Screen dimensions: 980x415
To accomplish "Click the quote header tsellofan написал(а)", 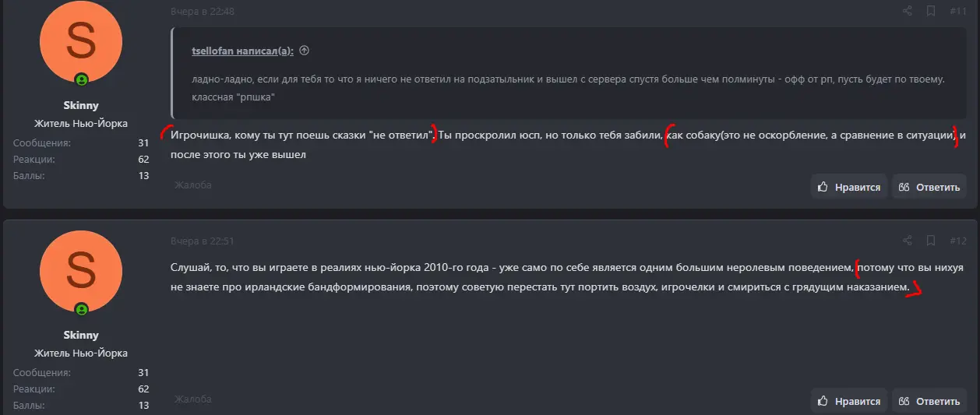I will coord(242,51).
